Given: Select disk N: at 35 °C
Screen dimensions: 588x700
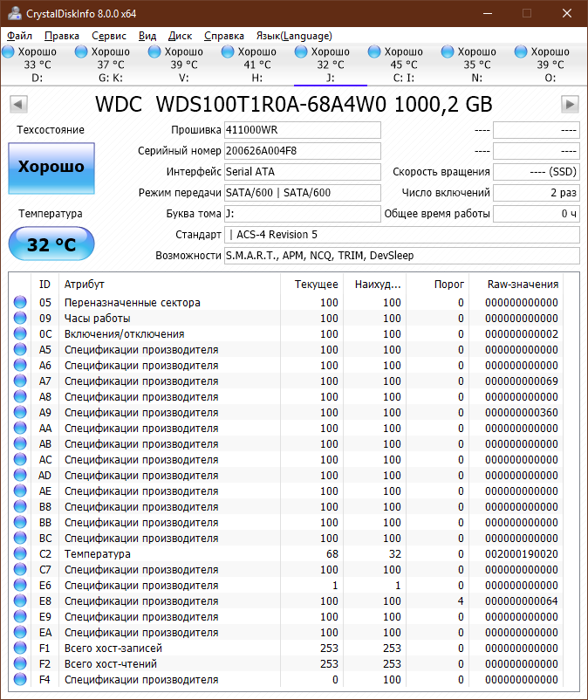Looking at the screenshot, I should [477, 65].
